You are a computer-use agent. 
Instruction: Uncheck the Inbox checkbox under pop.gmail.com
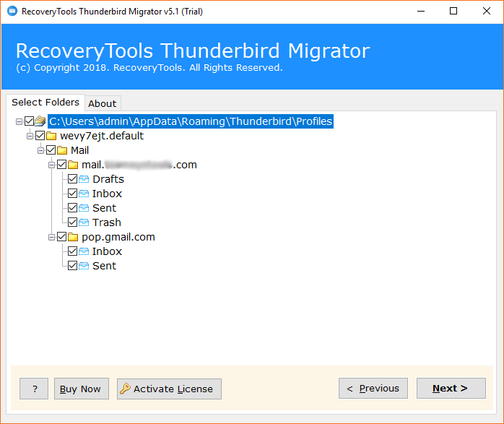[x=73, y=251]
